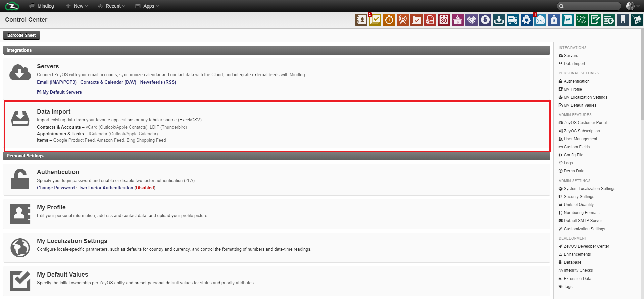644x299 pixels.
Task: Click the bookmark icon in toolbar
Action: point(623,20)
